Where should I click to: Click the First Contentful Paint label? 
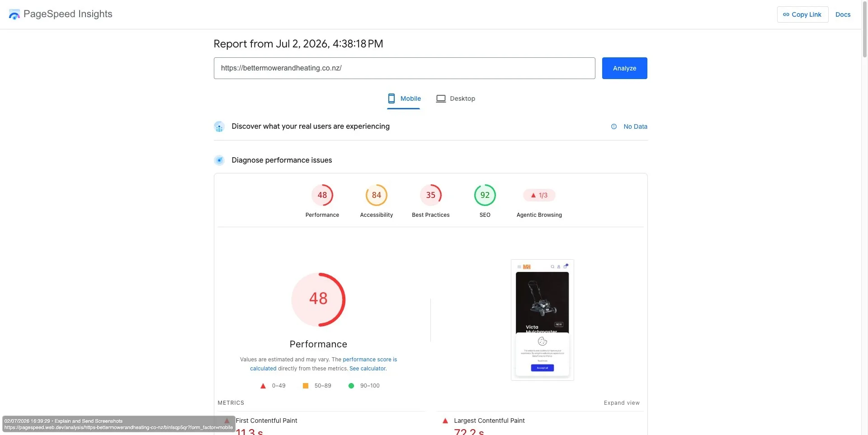click(x=266, y=421)
